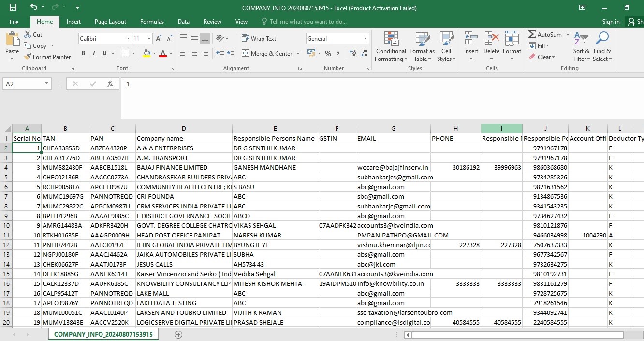Click Sign in at top right
Image resolution: width=644 pixels, height=341 pixels.
point(611,22)
